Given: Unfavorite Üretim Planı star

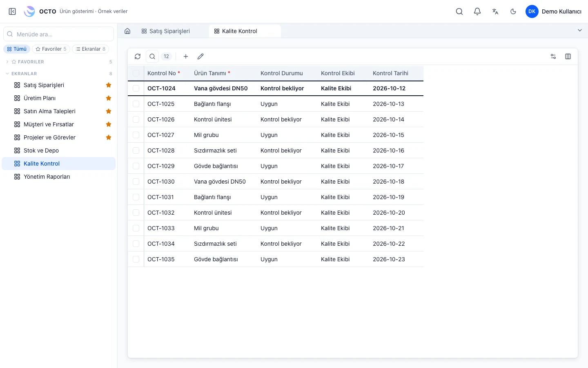Looking at the screenshot, I should coord(109,98).
